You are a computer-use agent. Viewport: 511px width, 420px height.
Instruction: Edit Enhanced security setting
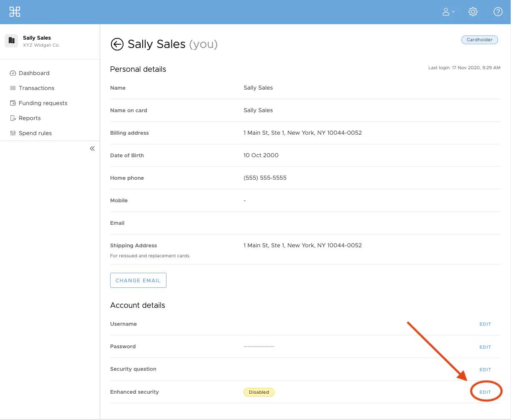pos(485,392)
